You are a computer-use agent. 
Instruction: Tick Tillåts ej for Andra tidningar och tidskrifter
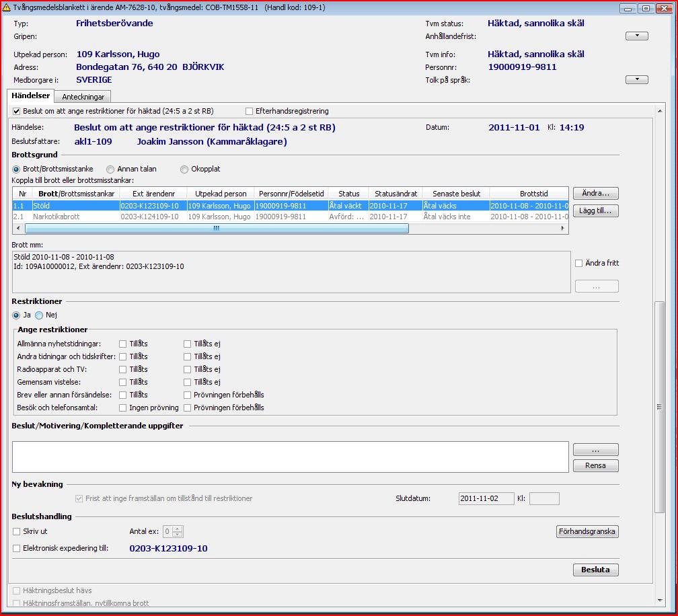tap(187, 356)
